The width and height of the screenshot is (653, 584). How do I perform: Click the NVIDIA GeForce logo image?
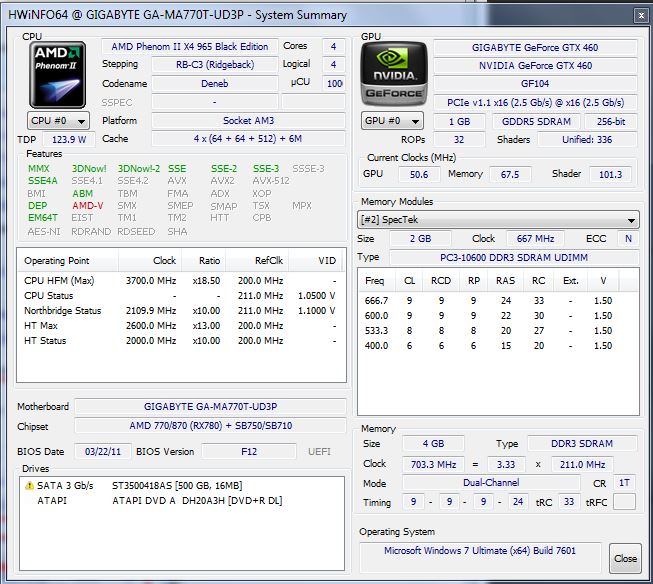(x=394, y=74)
